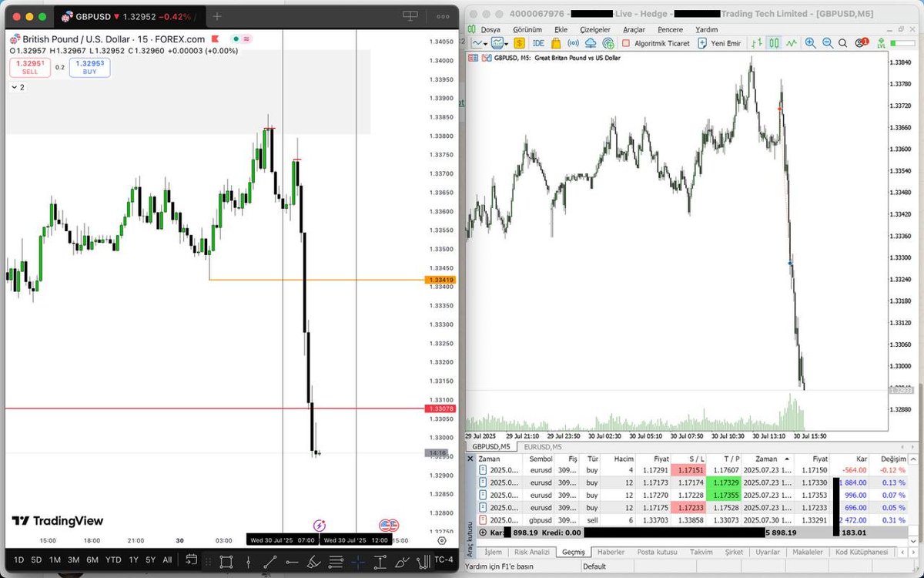924x578 pixels.
Task: Open the Çizelgeler menu
Action: pos(595,29)
